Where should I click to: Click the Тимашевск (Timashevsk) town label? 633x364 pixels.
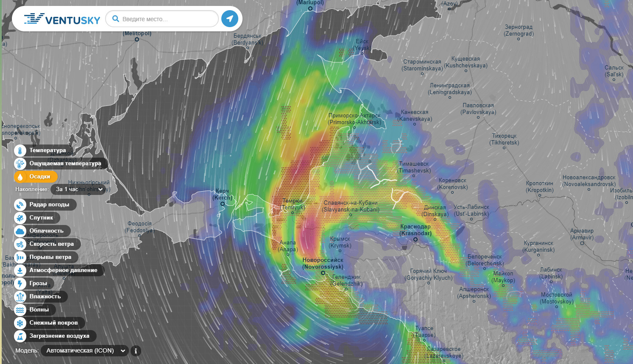click(x=414, y=167)
